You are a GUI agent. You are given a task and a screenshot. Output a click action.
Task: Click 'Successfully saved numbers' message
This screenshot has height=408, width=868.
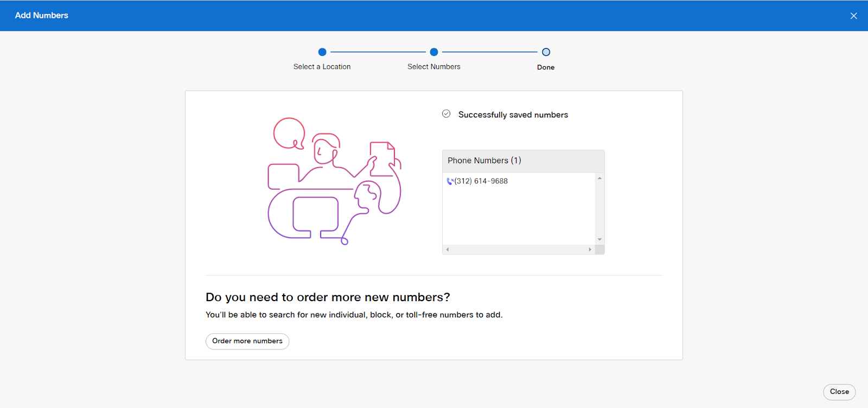coord(513,115)
